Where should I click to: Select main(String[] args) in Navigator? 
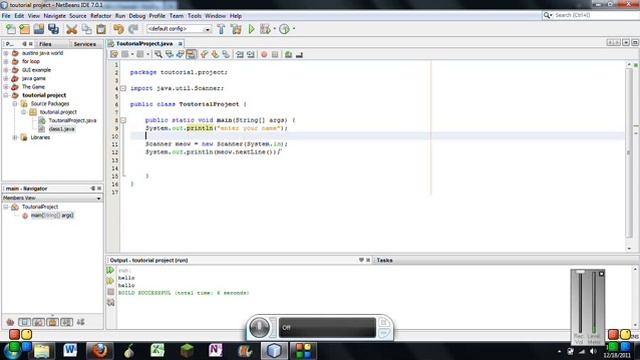pyautogui.click(x=52, y=215)
